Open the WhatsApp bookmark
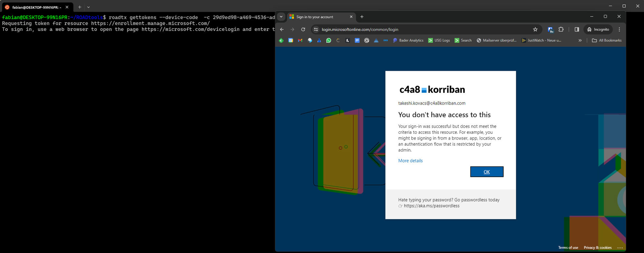The height and width of the screenshot is (253, 644). (x=328, y=40)
